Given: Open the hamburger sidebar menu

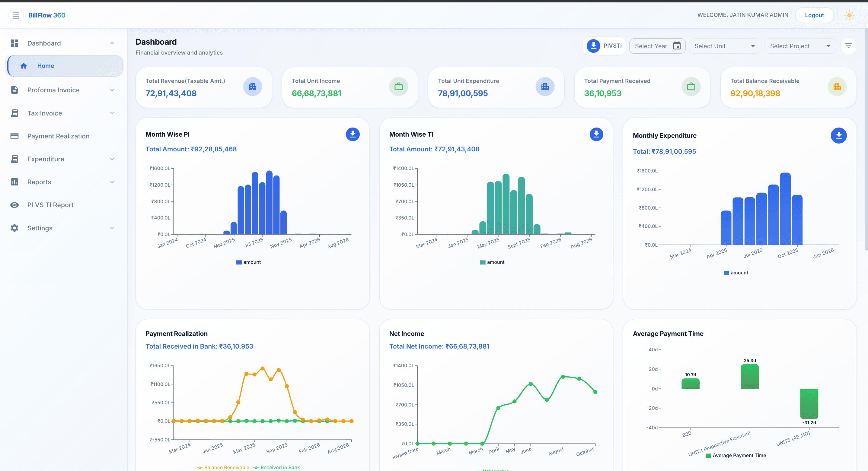Looking at the screenshot, I should click(16, 15).
